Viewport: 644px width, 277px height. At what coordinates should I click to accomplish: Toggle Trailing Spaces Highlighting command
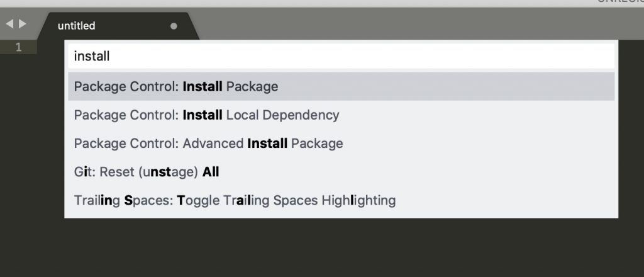pos(341,201)
